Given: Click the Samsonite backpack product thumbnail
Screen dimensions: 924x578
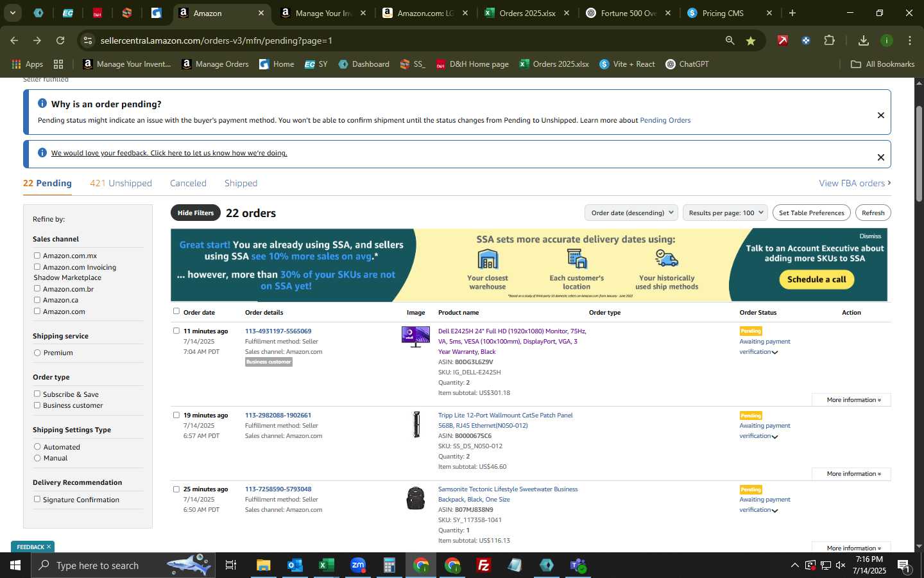Looking at the screenshot, I should (x=416, y=498).
